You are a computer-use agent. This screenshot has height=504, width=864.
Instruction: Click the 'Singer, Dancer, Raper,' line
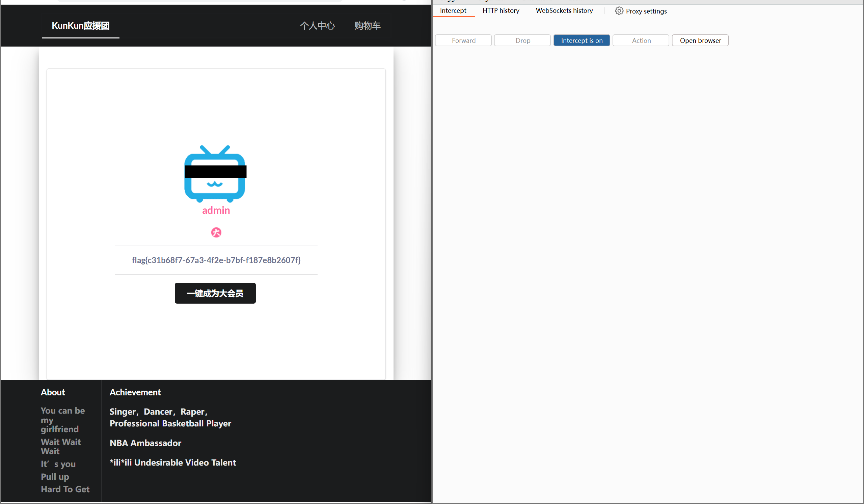[x=158, y=412]
